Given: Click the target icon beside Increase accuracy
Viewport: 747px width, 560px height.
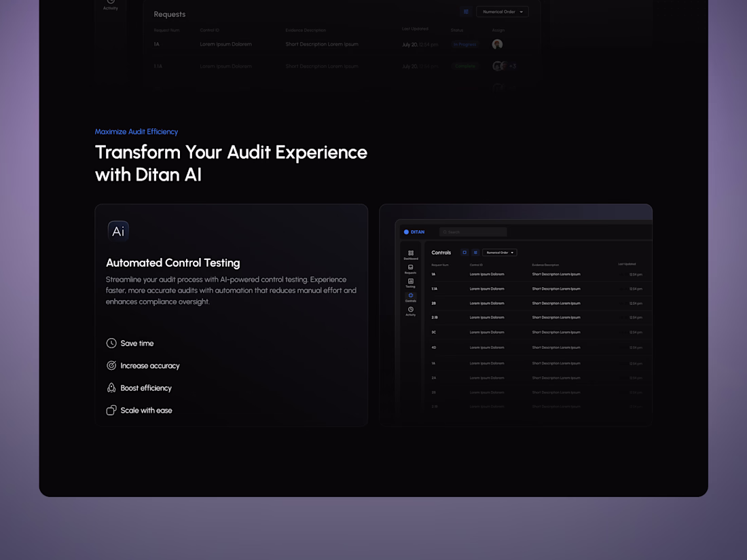Looking at the screenshot, I should [111, 366].
